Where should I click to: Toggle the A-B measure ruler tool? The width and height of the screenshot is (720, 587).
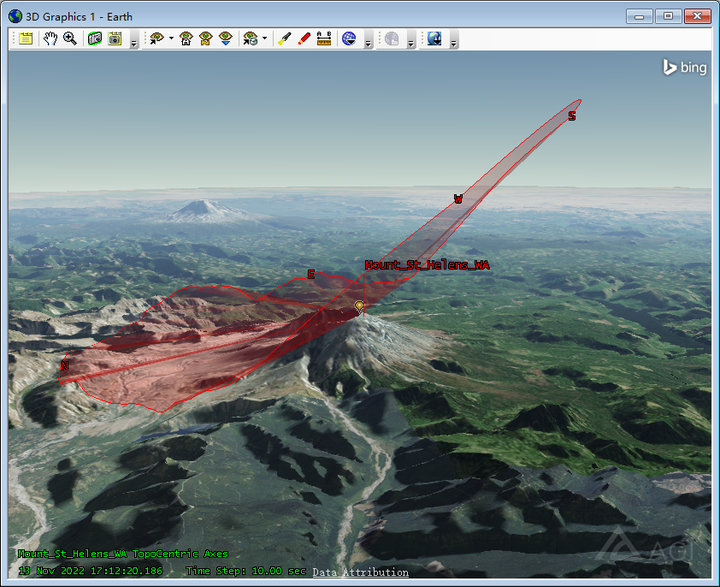pyautogui.click(x=324, y=39)
